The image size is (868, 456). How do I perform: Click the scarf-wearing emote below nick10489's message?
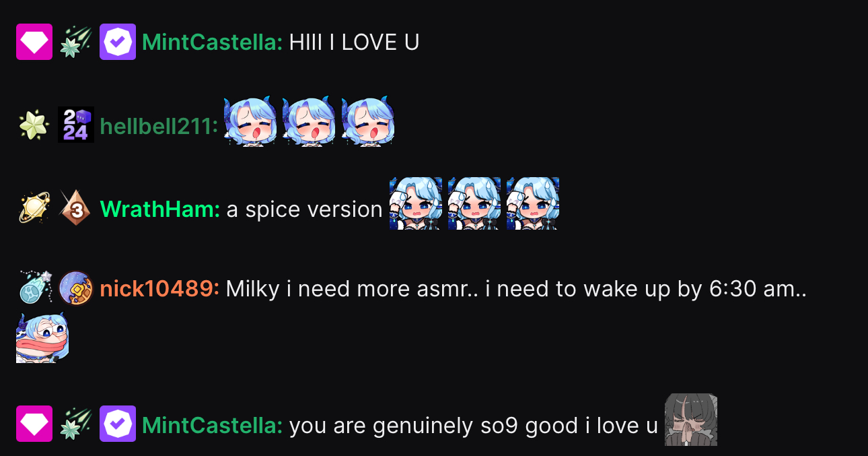[x=42, y=337]
